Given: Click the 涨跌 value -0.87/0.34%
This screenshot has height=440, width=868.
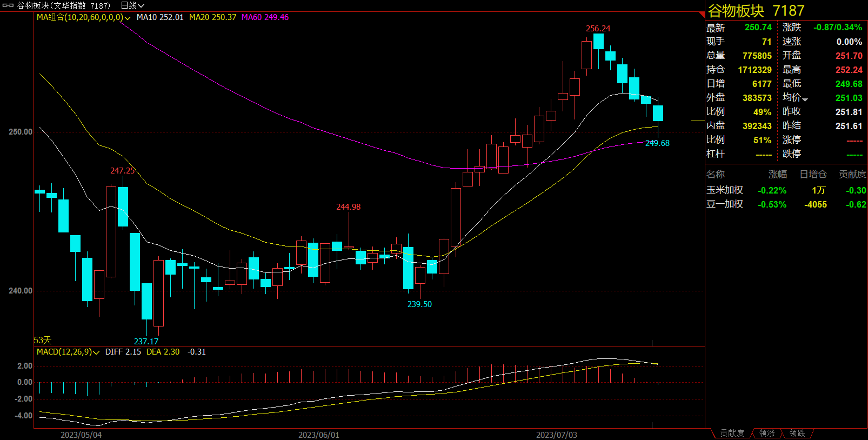Looking at the screenshot, I should coord(838,28).
